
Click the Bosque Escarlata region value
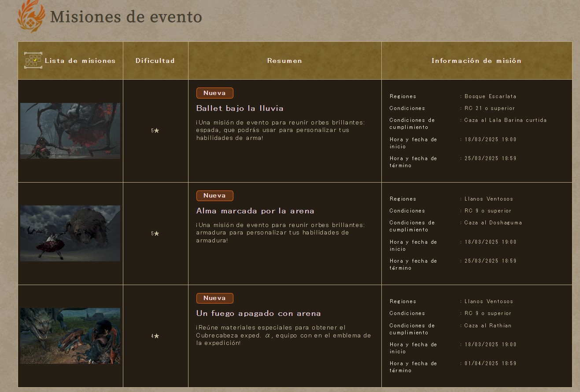pyautogui.click(x=490, y=96)
